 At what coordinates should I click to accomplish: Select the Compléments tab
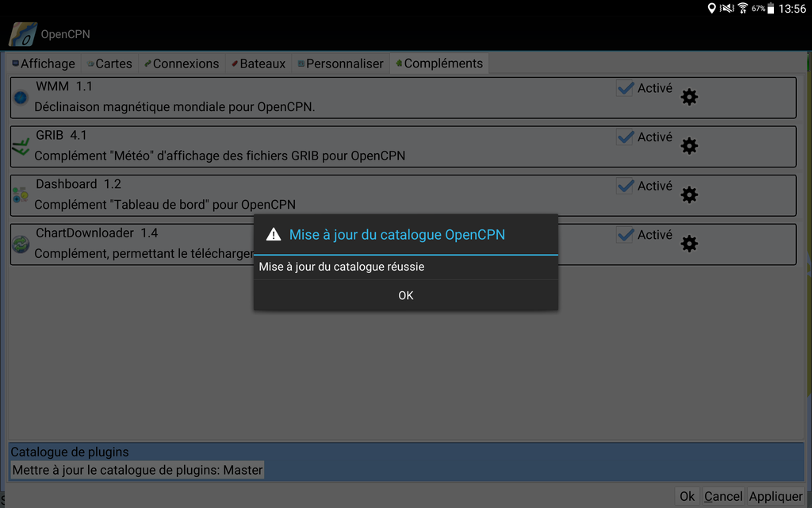tap(439, 63)
